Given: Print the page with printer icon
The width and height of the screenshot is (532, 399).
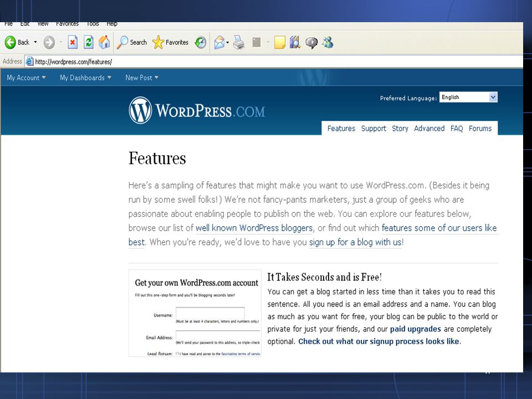Looking at the screenshot, I should click(x=238, y=43).
